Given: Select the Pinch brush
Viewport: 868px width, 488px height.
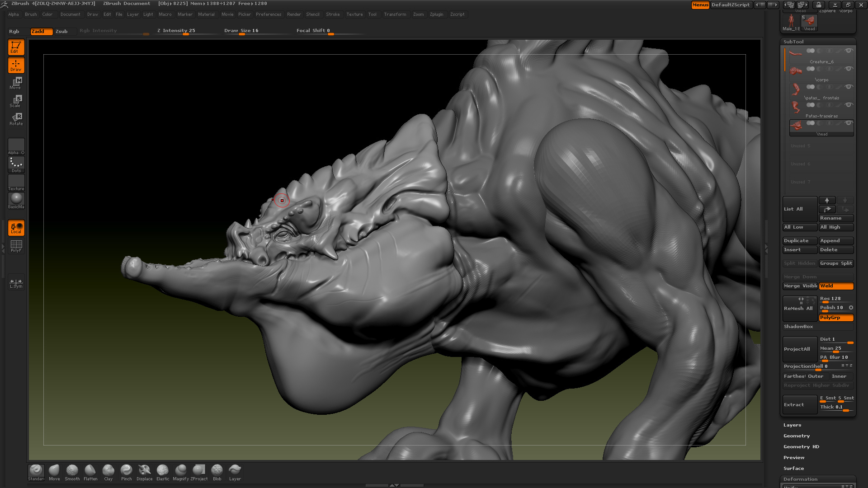Looking at the screenshot, I should coord(127,472).
